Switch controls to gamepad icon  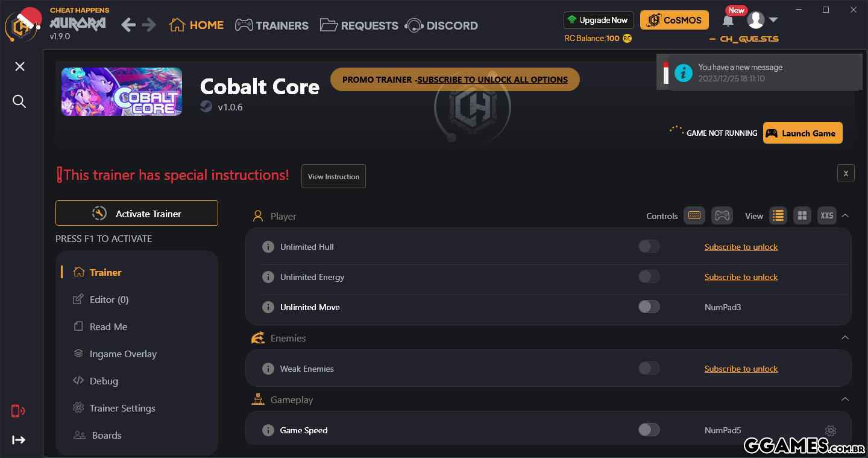coord(722,215)
